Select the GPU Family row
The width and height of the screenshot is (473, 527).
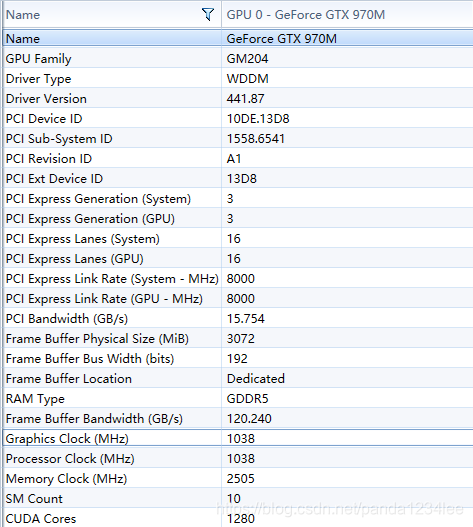(x=238, y=58)
